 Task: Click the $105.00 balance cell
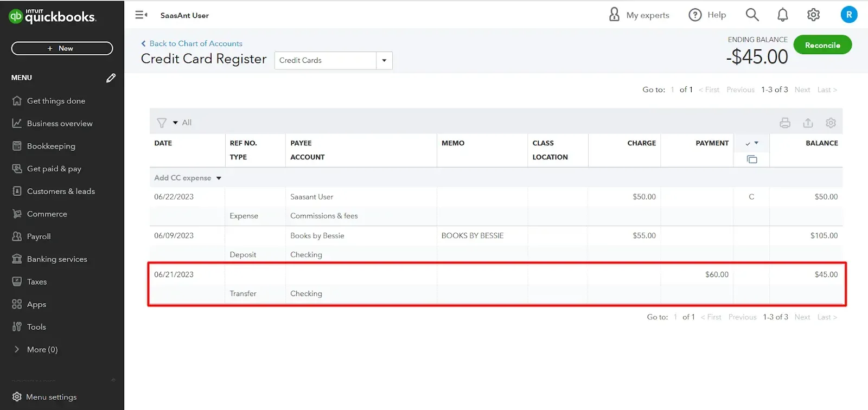[824, 236]
